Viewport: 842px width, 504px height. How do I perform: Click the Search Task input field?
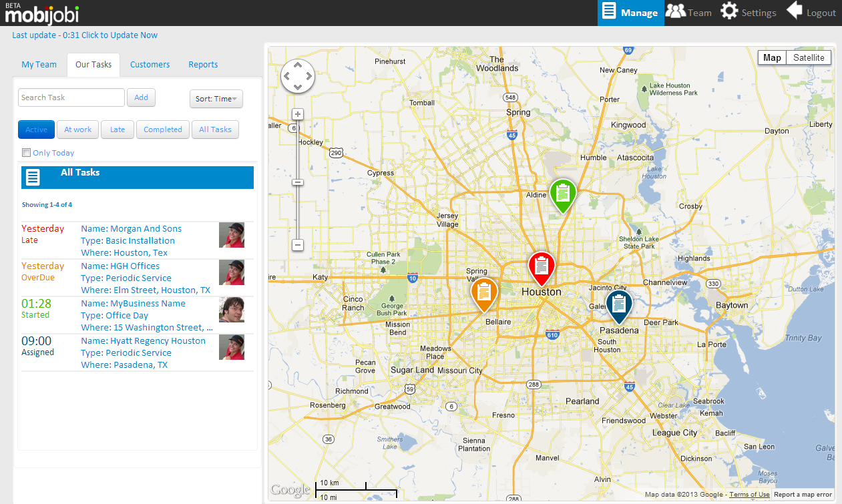coord(71,97)
